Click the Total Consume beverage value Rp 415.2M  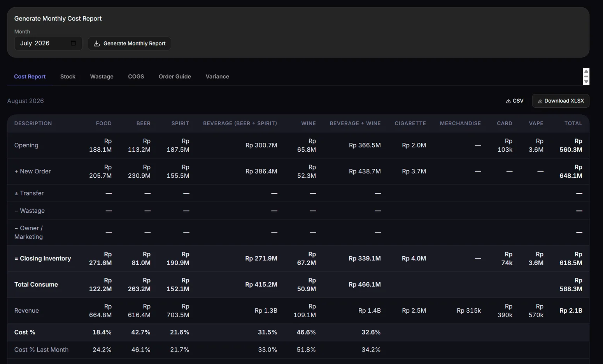[261, 284]
